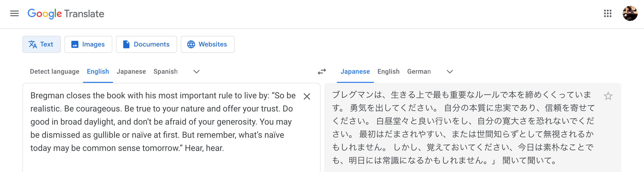Switch to Images translation mode
The width and height of the screenshot is (644, 172).
[x=88, y=44]
